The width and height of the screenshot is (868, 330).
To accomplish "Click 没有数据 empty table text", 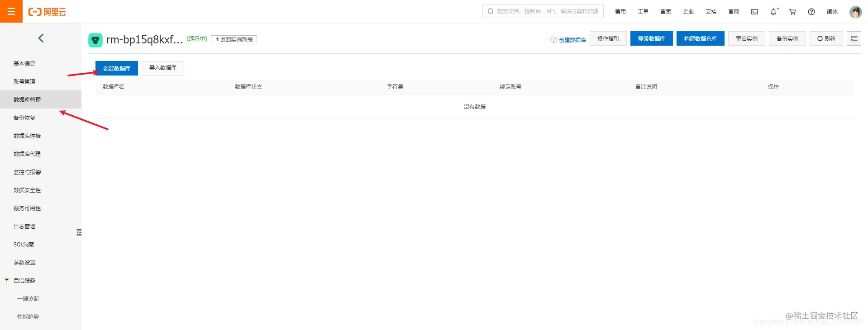I will pyautogui.click(x=475, y=107).
